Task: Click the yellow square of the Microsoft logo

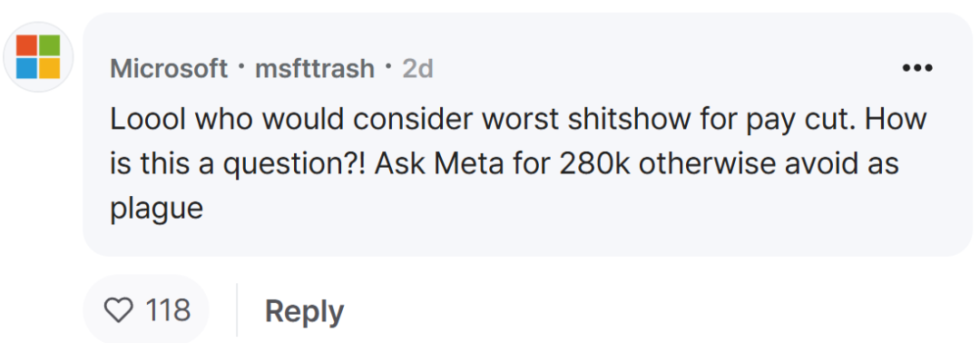Action: click(49, 68)
